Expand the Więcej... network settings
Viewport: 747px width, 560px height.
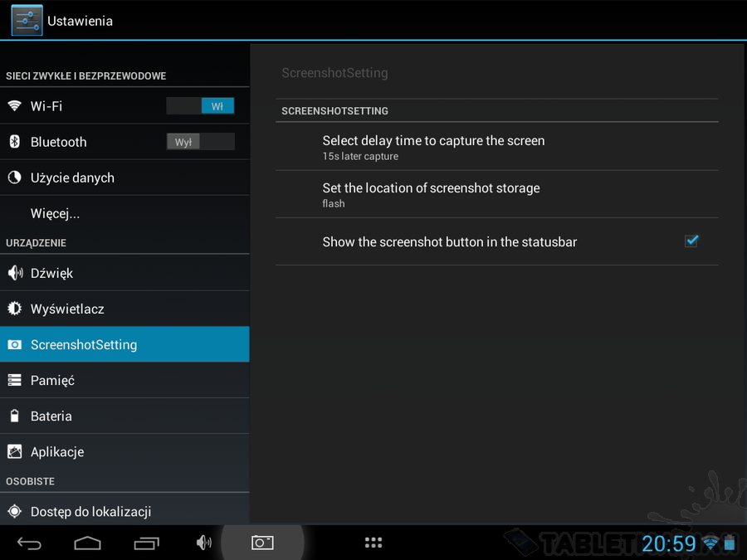56,213
